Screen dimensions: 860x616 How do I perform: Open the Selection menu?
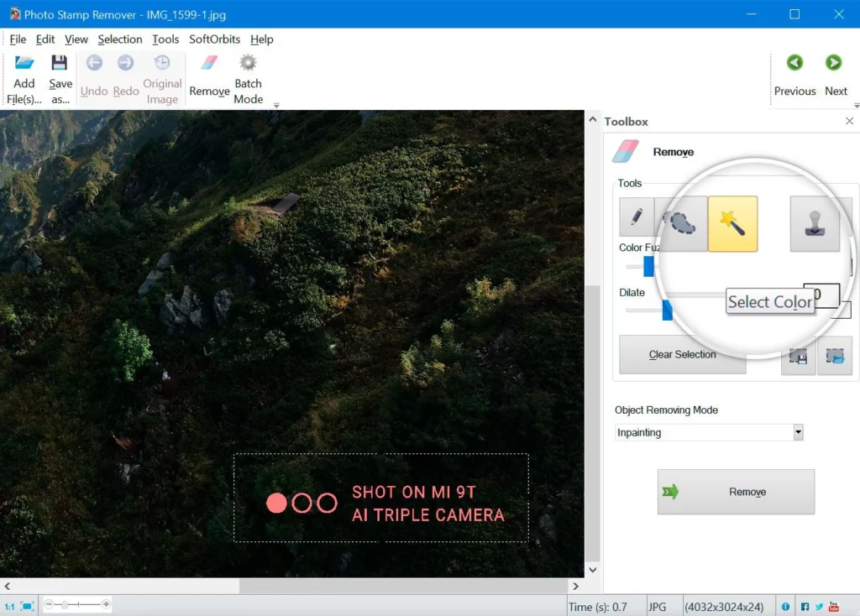tap(119, 39)
